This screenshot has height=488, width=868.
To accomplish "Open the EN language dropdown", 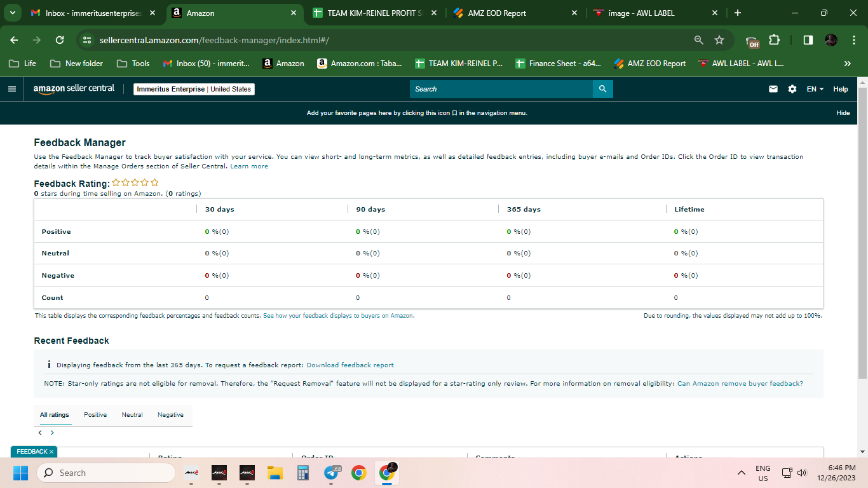I will (815, 89).
